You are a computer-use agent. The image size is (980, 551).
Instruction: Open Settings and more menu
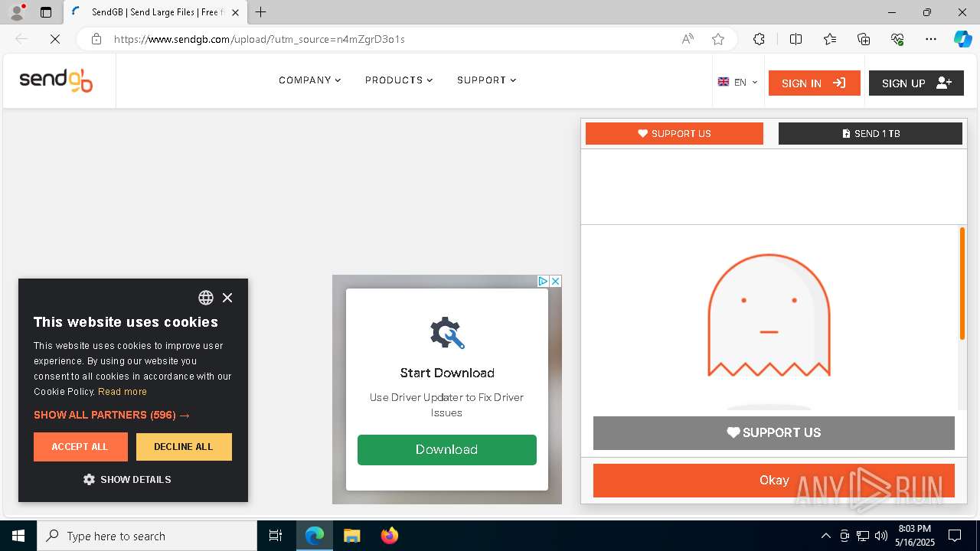[931, 39]
